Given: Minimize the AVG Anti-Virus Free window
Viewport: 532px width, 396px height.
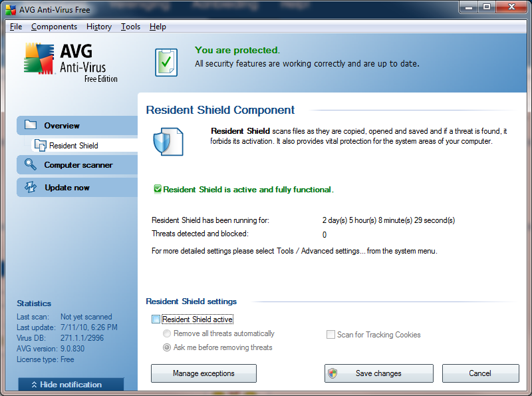Looking at the screenshot, I should tap(469, 7).
